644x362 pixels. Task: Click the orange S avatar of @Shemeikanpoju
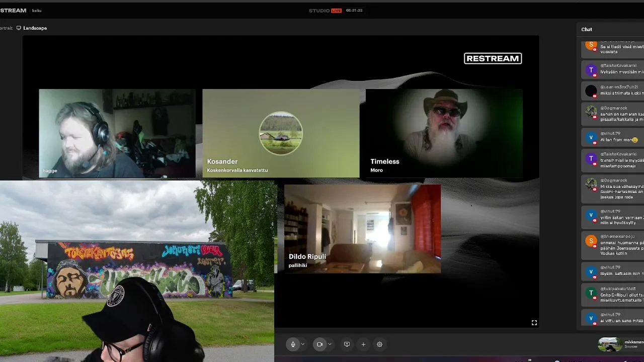(591, 240)
